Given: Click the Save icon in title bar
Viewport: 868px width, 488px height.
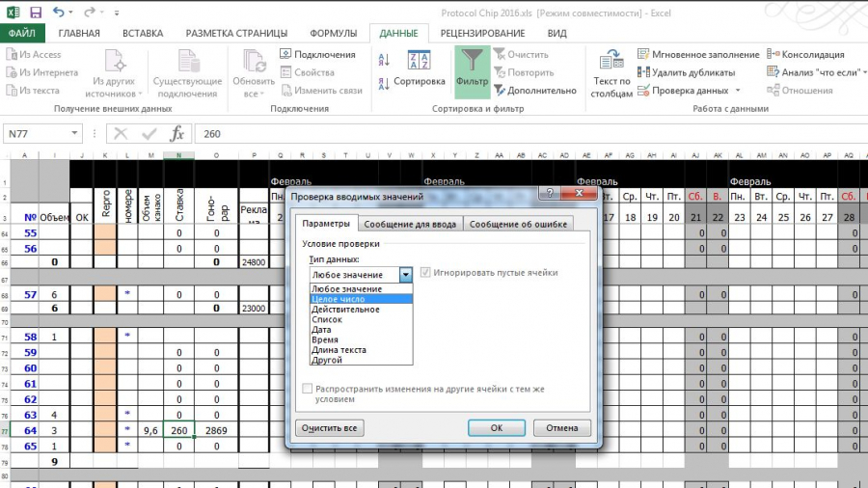Looking at the screenshot, I should coord(36,13).
